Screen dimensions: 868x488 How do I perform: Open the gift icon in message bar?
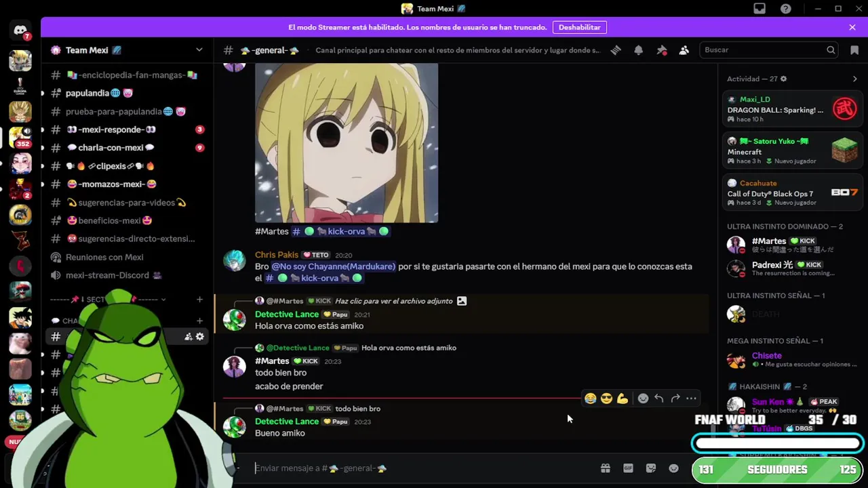(606, 468)
